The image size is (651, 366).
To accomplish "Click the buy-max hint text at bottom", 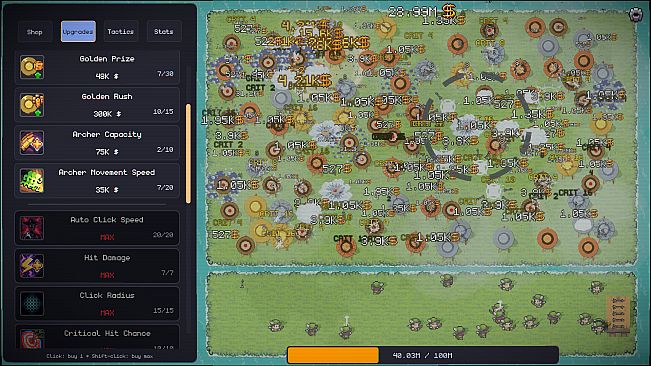I will pyautogui.click(x=100, y=356).
